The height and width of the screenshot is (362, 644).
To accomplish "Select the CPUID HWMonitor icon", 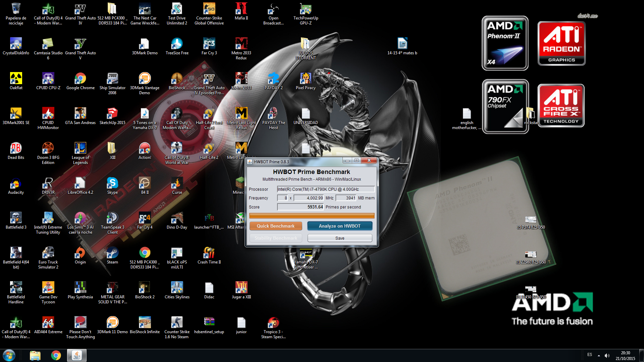I will point(48,118).
